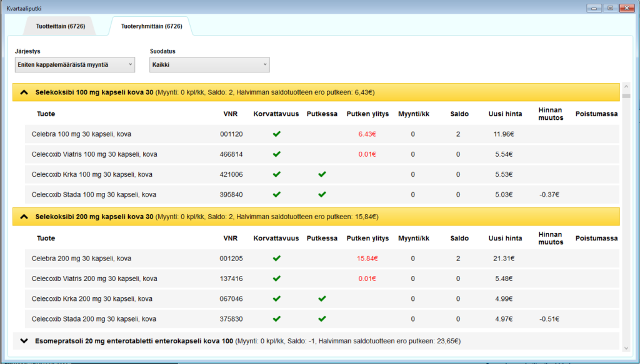Click VNR value 137416
The width and height of the screenshot is (640, 364).
[x=231, y=278]
